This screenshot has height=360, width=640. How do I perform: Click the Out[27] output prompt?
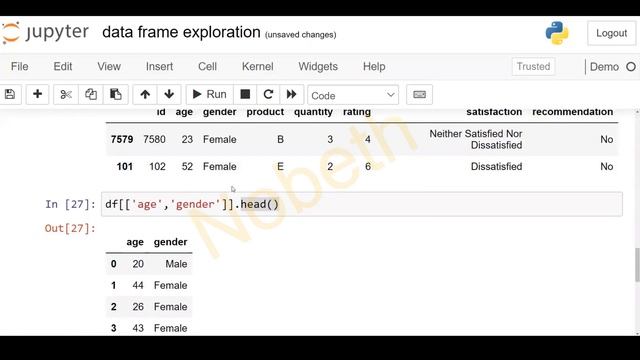[x=70, y=228]
